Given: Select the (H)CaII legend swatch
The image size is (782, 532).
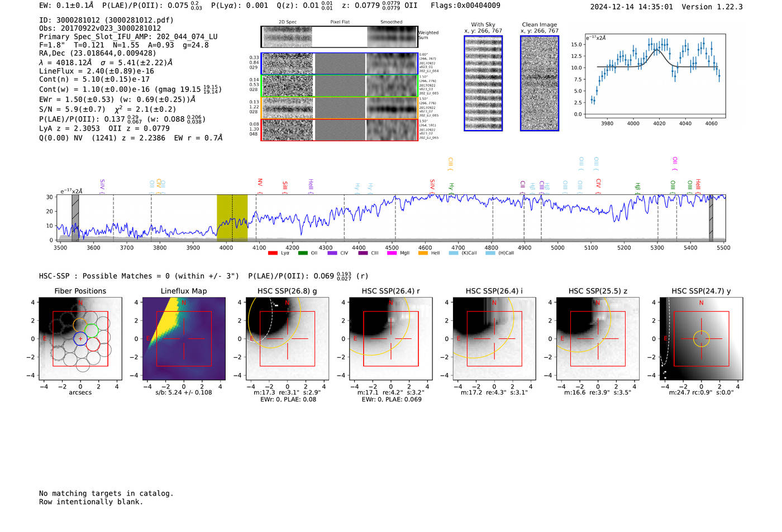Looking at the screenshot, I should (490, 253).
